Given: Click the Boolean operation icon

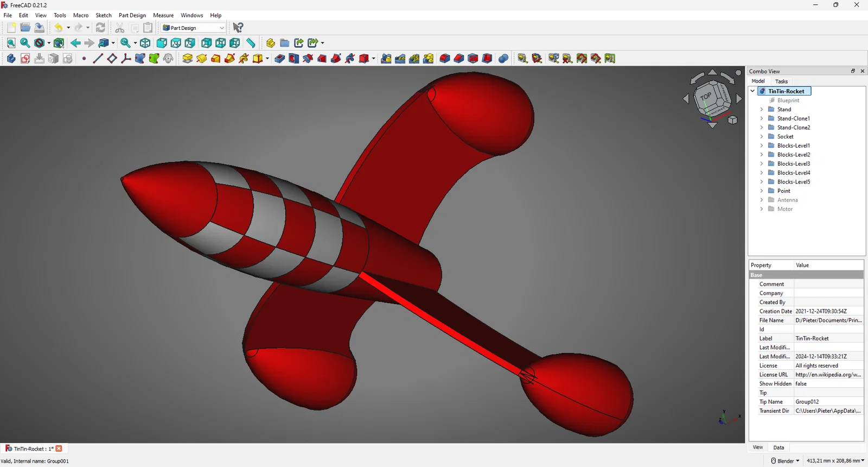Looking at the screenshot, I should point(503,59).
